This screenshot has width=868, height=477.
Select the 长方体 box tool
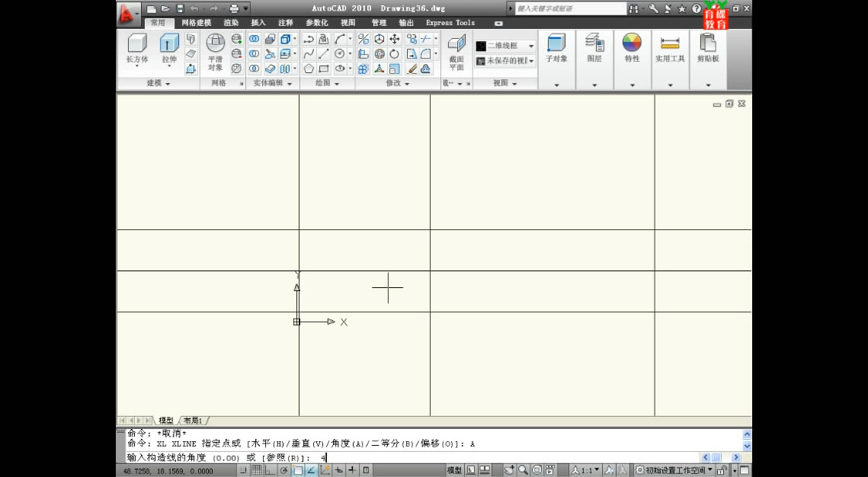pyautogui.click(x=136, y=49)
